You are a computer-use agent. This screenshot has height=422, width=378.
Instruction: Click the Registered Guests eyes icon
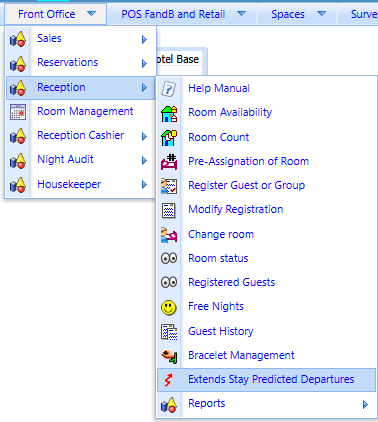pyautogui.click(x=169, y=282)
